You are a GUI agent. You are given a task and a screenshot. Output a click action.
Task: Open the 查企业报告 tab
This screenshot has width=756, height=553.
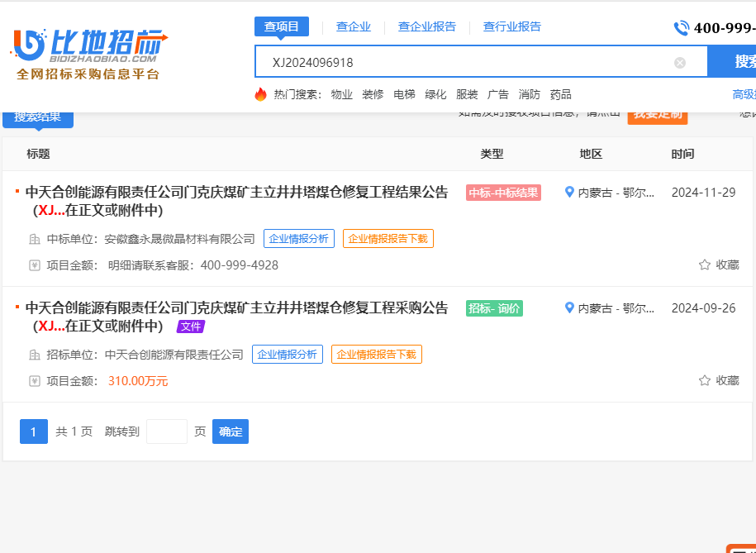click(426, 26)
